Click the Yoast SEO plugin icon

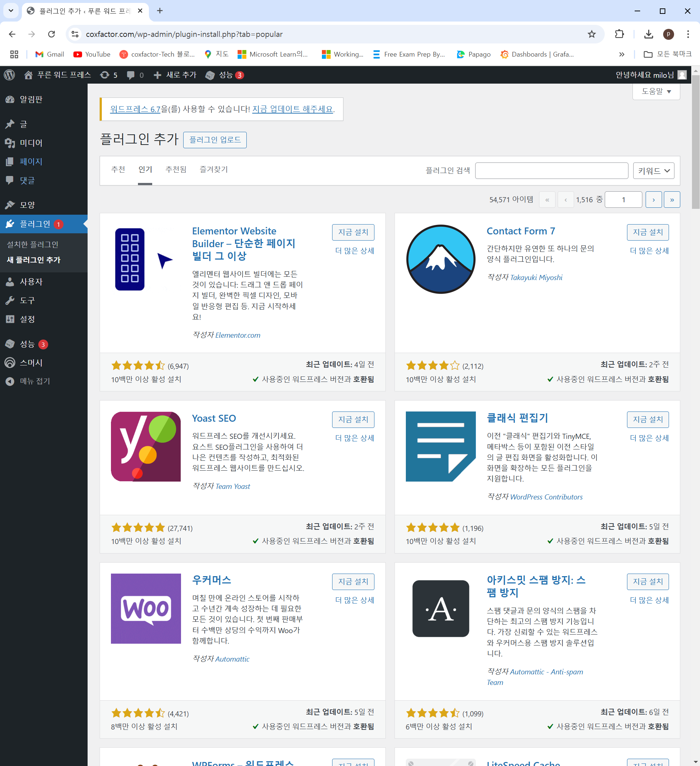pos(146,447)
